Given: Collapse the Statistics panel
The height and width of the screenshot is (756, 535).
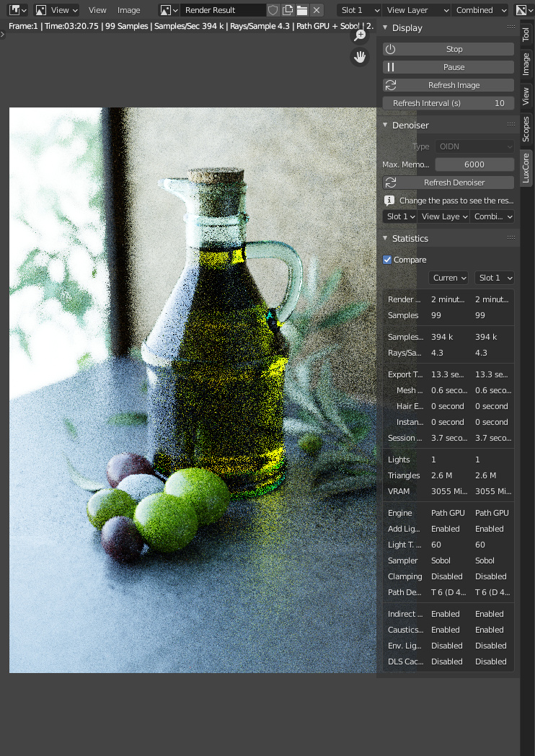Looking at the screenshot, I should tap(385, 238).
